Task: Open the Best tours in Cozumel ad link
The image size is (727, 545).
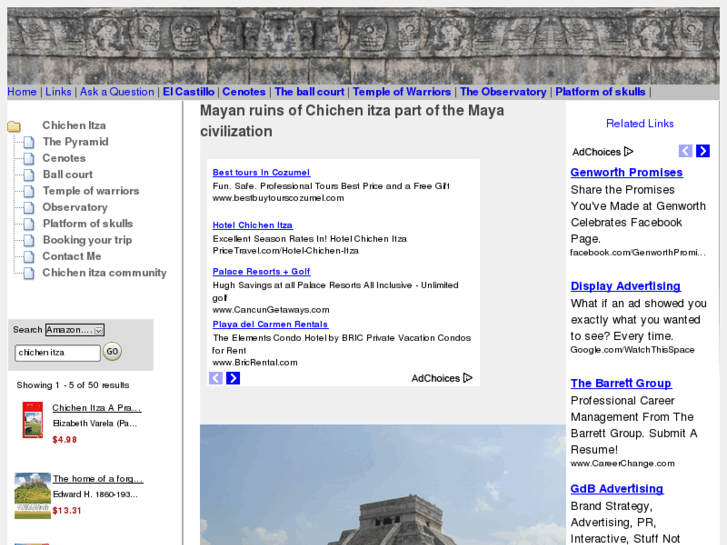Action: point(261,173)
